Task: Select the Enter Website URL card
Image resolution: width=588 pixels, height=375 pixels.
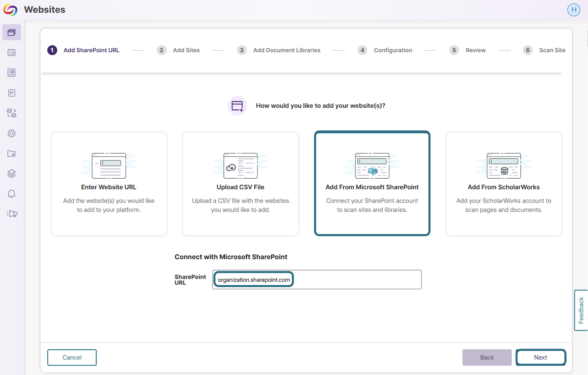Action: click(x=109, y=184)
